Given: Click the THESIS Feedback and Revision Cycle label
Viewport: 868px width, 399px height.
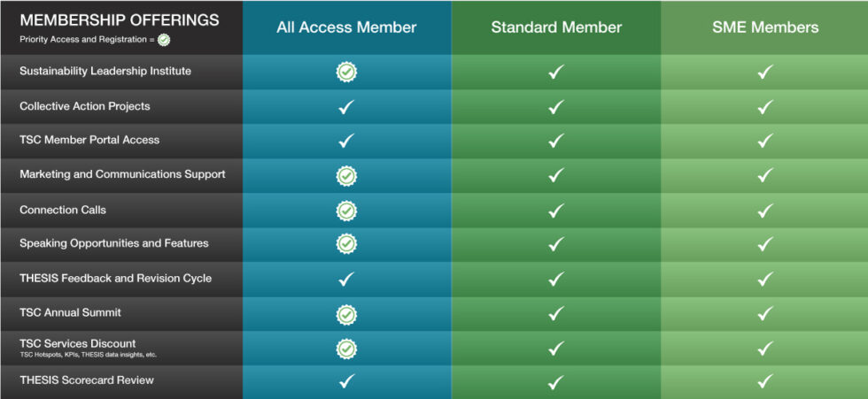Looking at the screenshot, I should click(116, 278).
